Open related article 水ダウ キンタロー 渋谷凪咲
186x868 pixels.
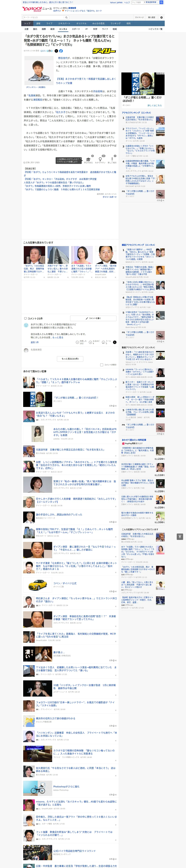click(x=60, y=179)
